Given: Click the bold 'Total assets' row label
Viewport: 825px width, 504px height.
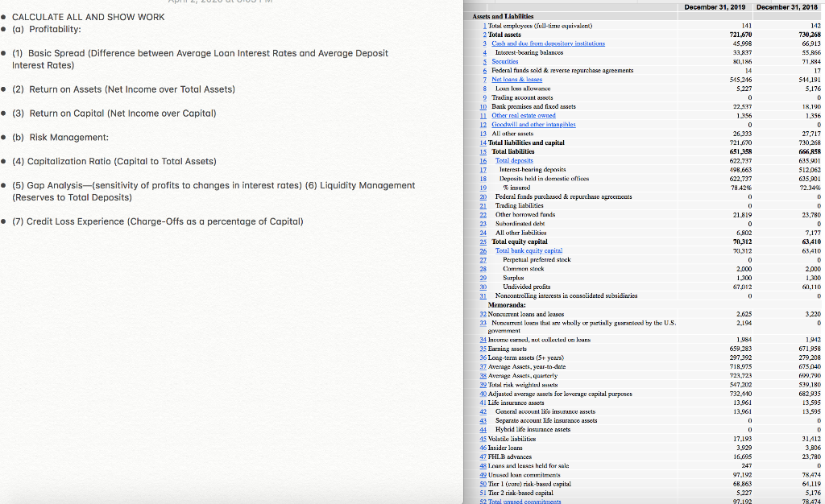Looking at the screenshot, I should [x=504, y=34].
